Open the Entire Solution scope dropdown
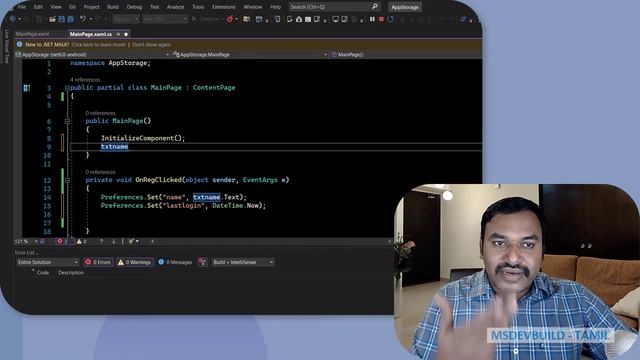The width and height of the screenshot is (640, 360). (x=48, y=262)
